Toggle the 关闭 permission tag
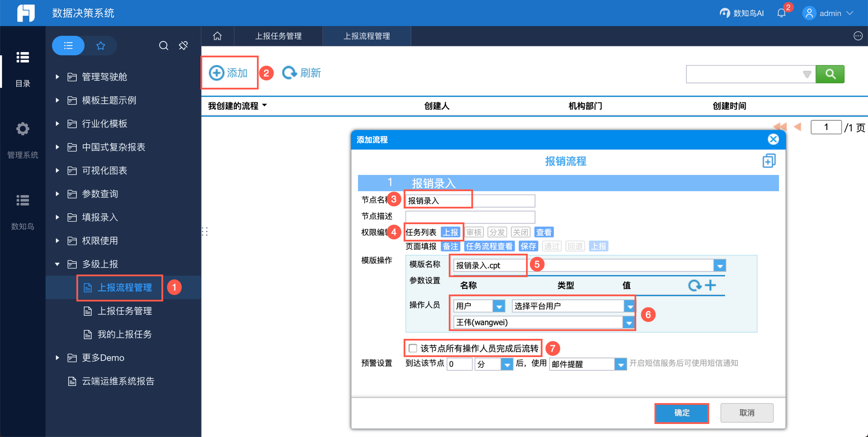Screen dimensions: 868x437 click(x=520, y=232)
